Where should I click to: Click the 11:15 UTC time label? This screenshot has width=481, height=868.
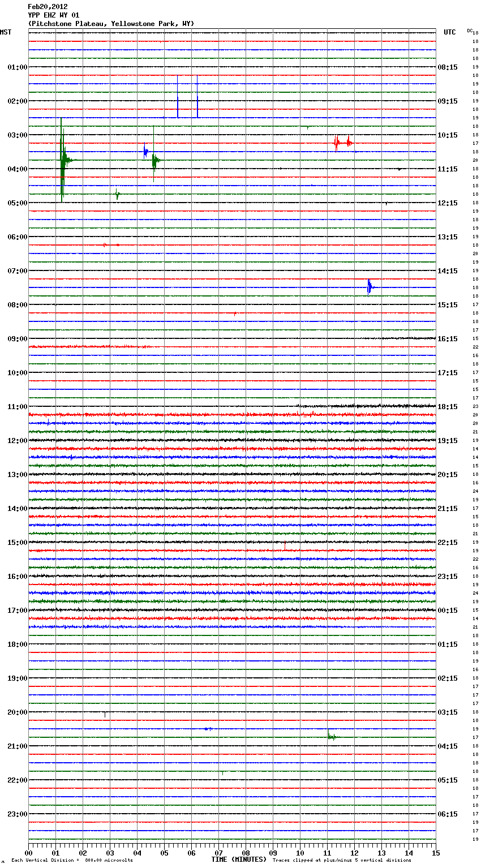tap(448, 169)
